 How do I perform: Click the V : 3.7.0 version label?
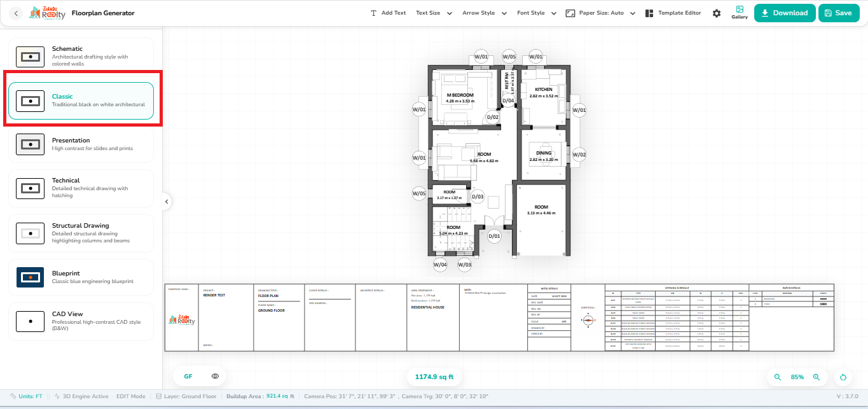tap(849, 396)
